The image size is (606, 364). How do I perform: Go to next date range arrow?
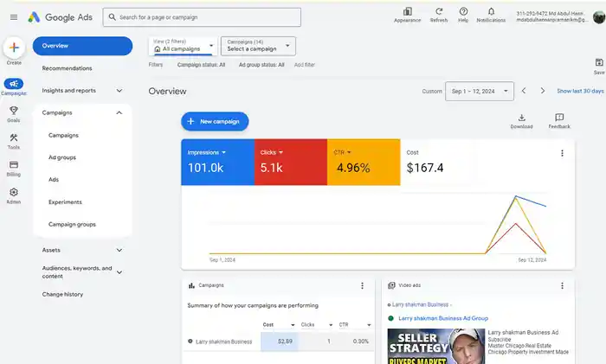pyautogui.click(x=543, y=91)
